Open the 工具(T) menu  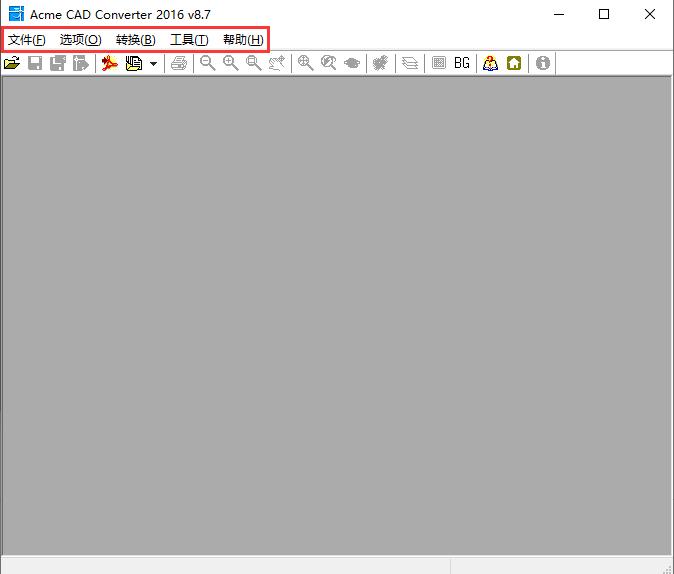[189, 40]
